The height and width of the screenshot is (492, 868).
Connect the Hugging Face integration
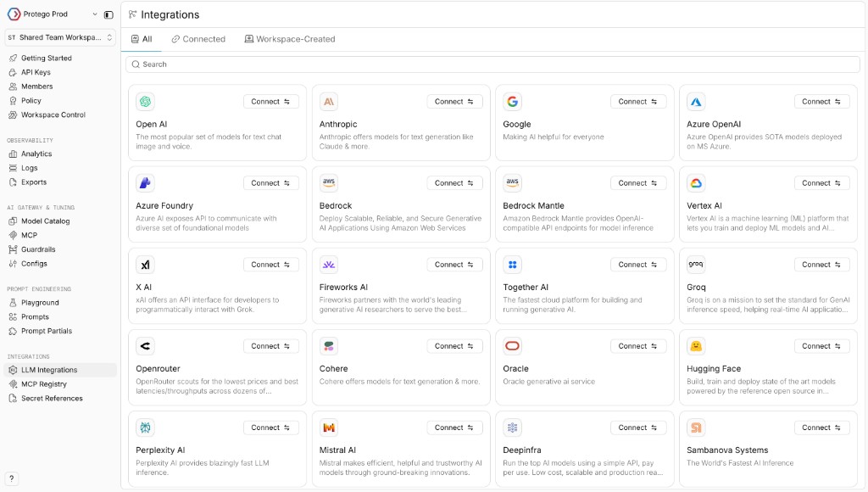[x=822, y=346]
